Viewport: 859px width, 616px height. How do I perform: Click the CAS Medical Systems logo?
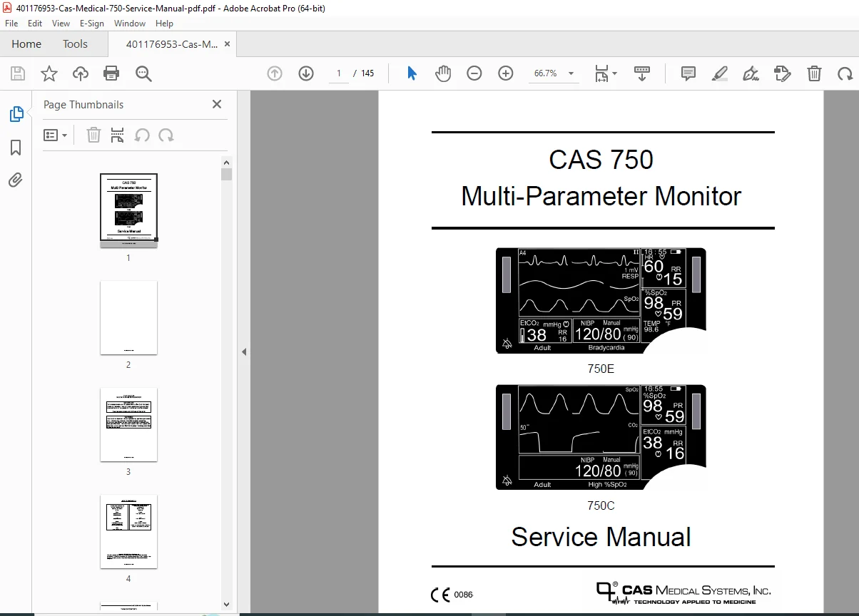pyautogui.click(x=683, y=593)
